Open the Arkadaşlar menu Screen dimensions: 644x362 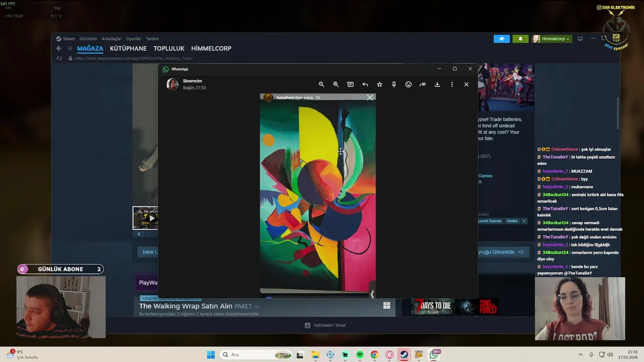(112, 39)
